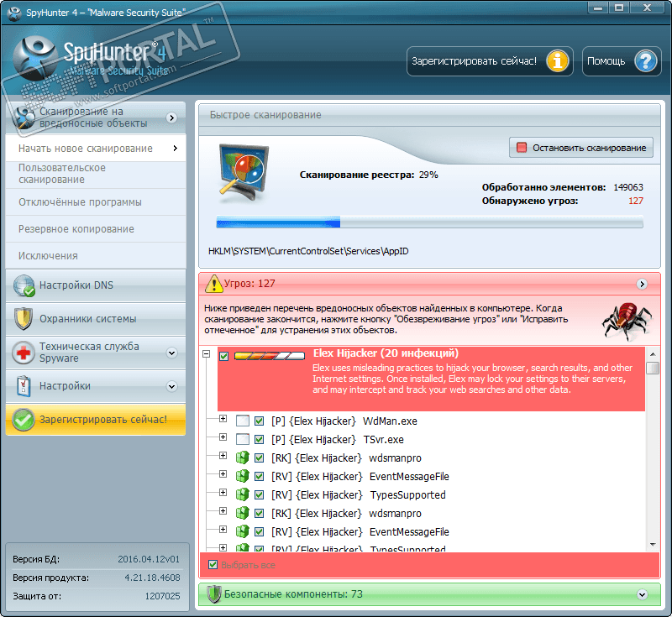Click the orange info icon beside Зарегистрировать сейчас!
This screenshot has height=617, width=672.
[x=557, y=61]
